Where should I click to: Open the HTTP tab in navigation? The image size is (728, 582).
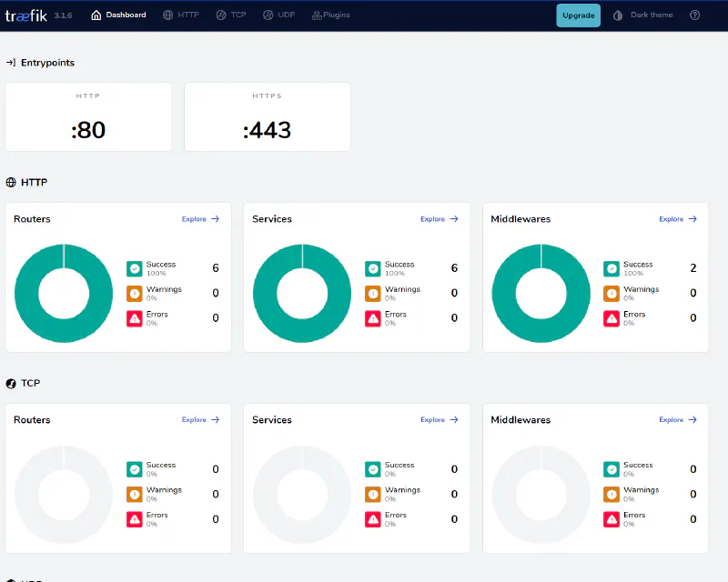180,15
